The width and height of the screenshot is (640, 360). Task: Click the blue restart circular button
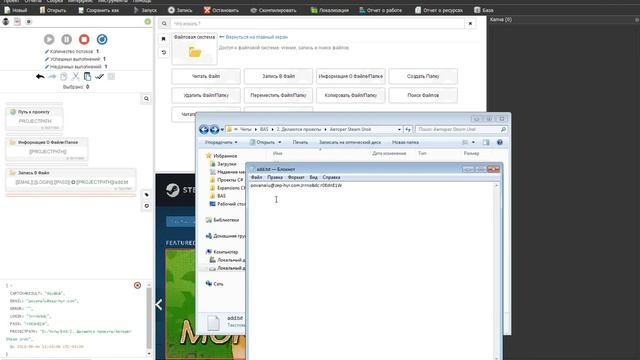102,39
